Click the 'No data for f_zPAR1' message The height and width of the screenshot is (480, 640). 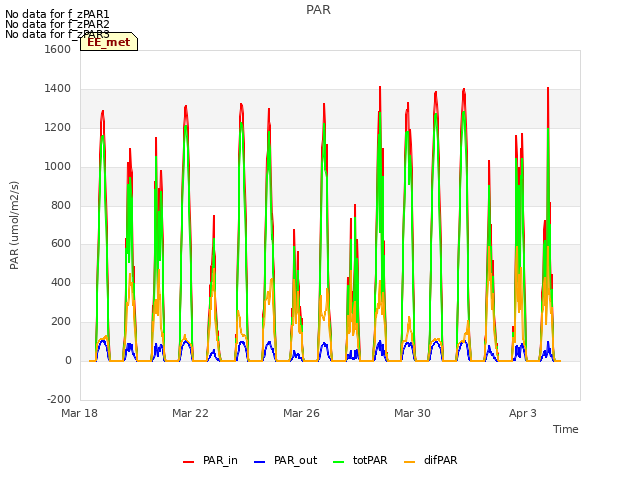[x=57, y=14]
